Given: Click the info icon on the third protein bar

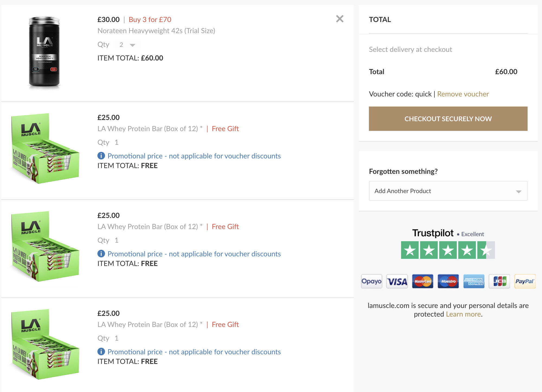Looking at the screenshot, I should point(101,352).
